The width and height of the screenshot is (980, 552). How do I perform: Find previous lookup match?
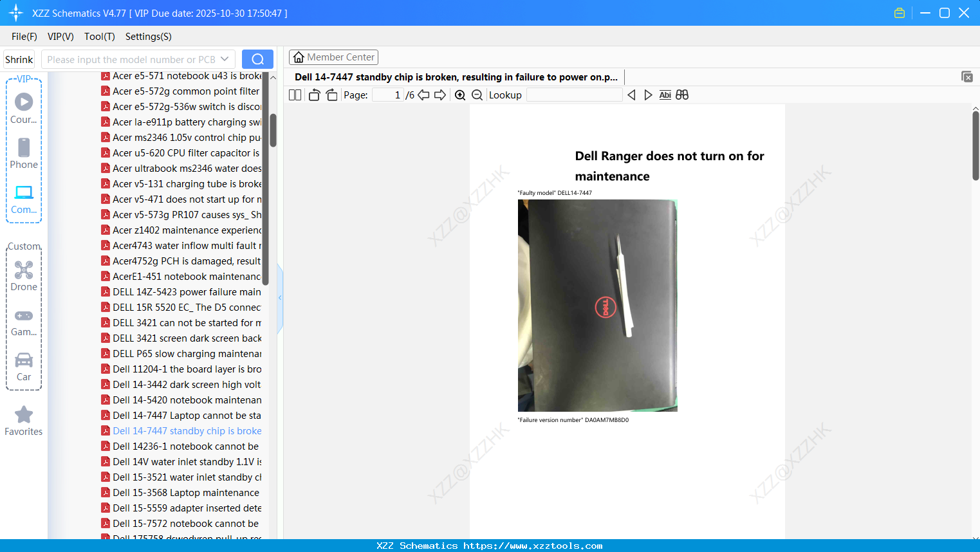(x=631, y=95)
